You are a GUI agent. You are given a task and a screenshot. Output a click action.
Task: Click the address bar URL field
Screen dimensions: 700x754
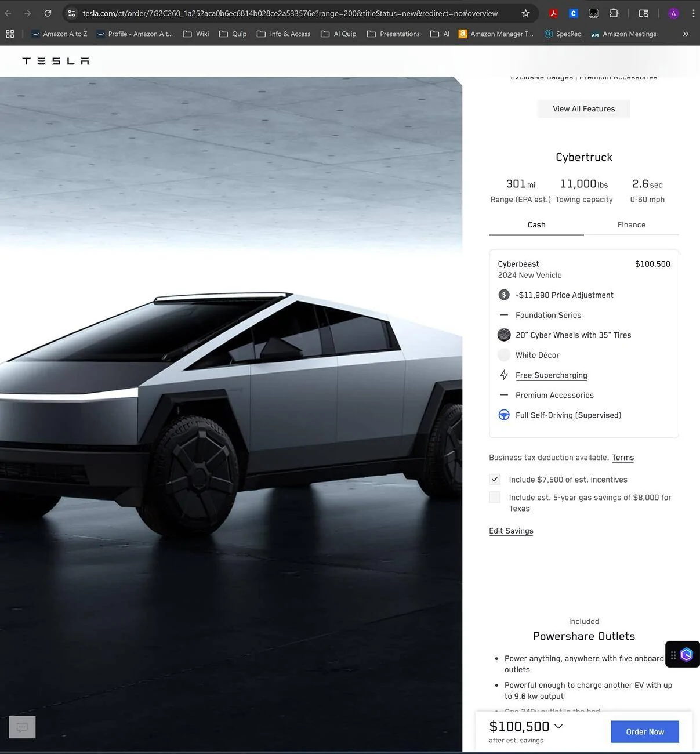[290, 13]
